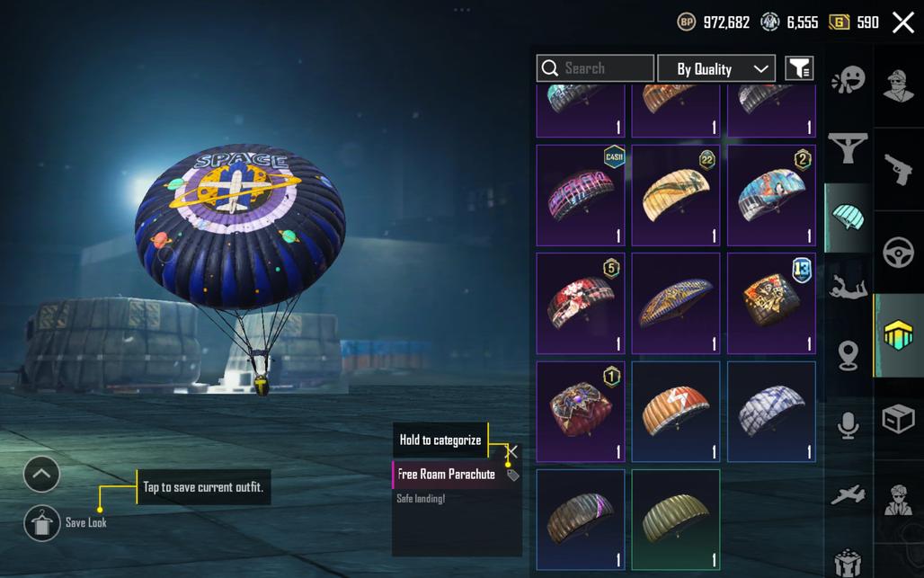Viewport: 924px width, 578px height.
Task: Click the dropdown arrow beside By Quality
Action: (x=760, y=69)
